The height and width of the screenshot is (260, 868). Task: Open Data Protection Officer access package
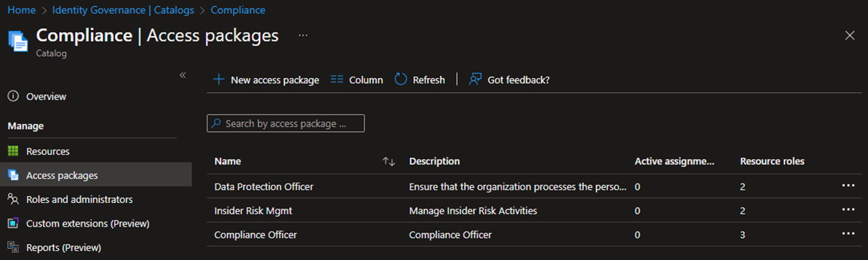point(264,186)
